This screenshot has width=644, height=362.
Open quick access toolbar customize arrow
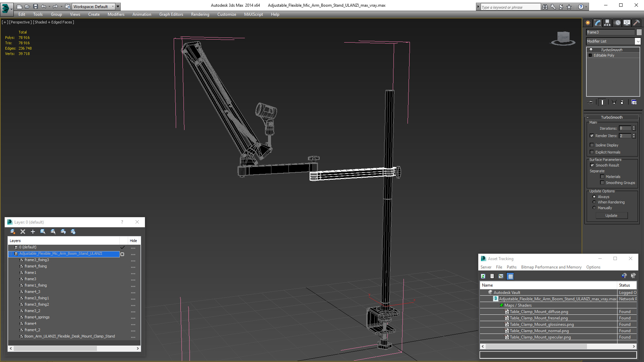(118, 6)
